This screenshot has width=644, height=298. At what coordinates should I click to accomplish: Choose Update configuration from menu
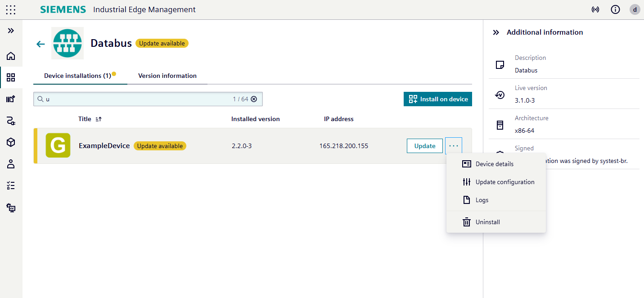pos(496,182)
